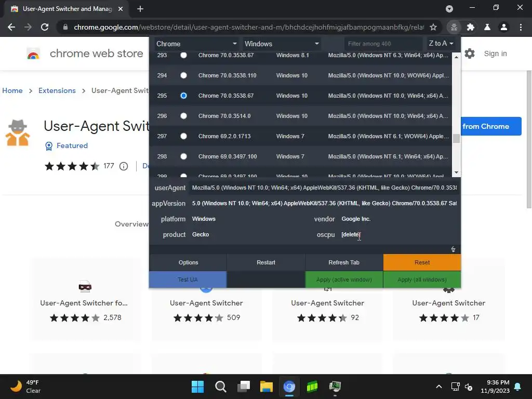Open the Windows OS dropdown
The image size is (532, 399).
282,44
